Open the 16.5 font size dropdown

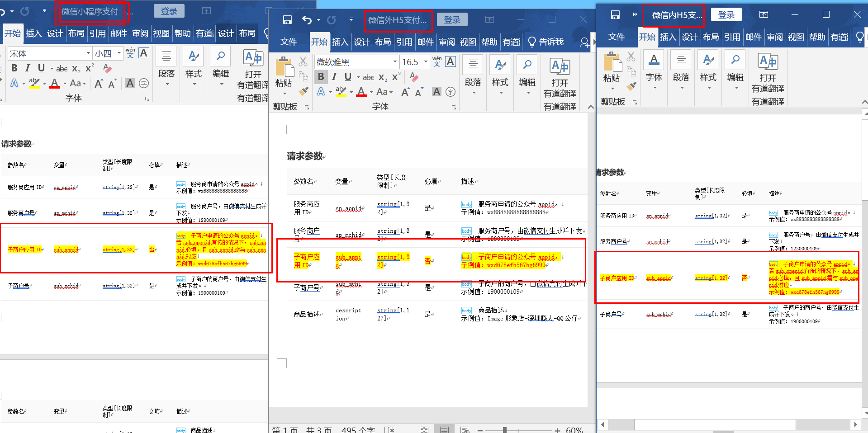(426, 62)
